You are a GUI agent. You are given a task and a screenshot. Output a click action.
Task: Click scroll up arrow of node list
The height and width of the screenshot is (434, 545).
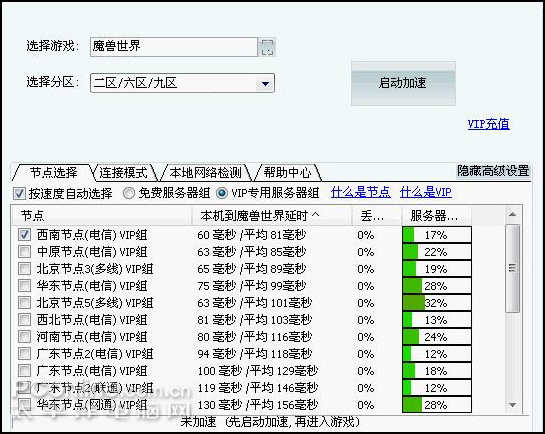pyautogui.click(x=512, y=214)
